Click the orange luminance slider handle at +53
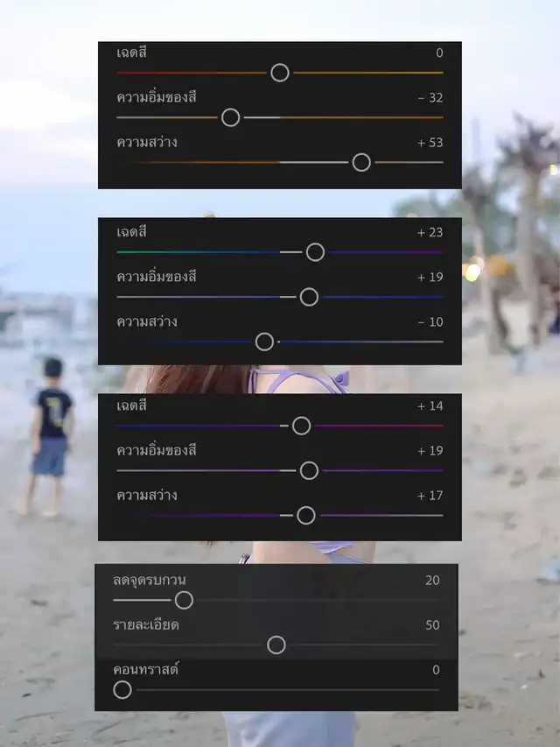Image resolution: width=560 pixels, height=747 pixels. point(361,163)
